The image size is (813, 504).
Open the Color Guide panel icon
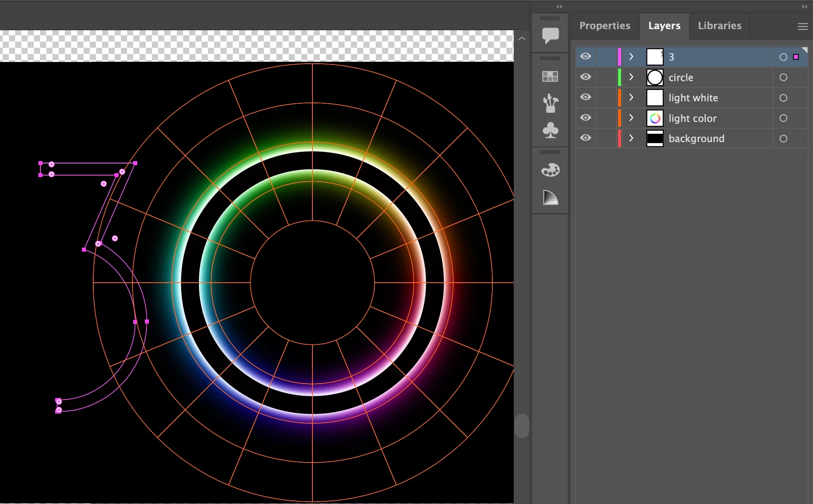(x=550, y=198)
